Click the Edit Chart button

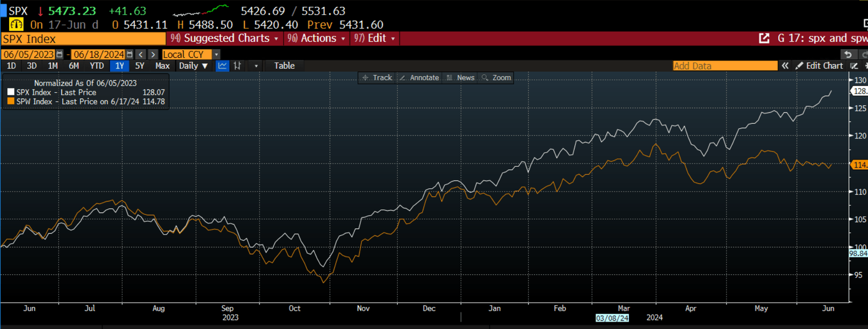(819, 66)
